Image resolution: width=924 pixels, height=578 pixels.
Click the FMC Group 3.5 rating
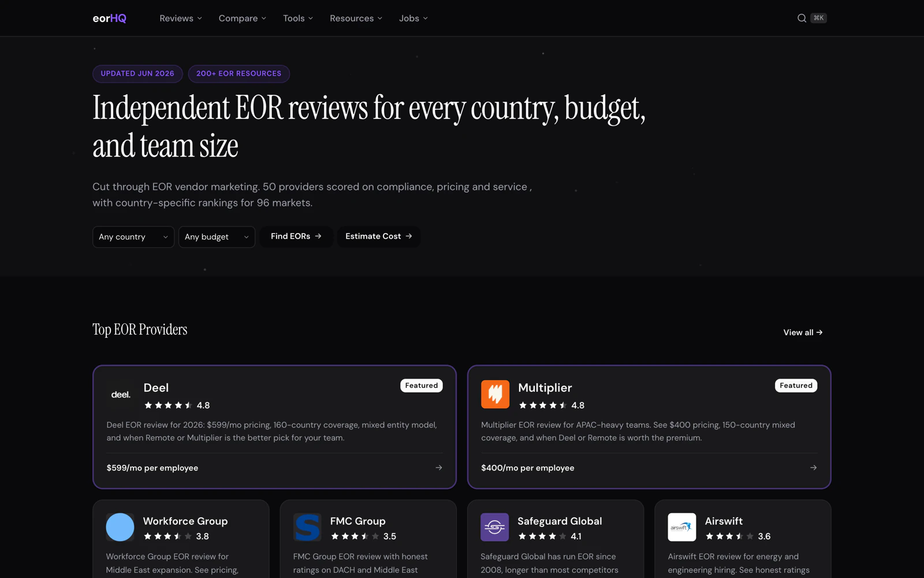pos(363,536)
